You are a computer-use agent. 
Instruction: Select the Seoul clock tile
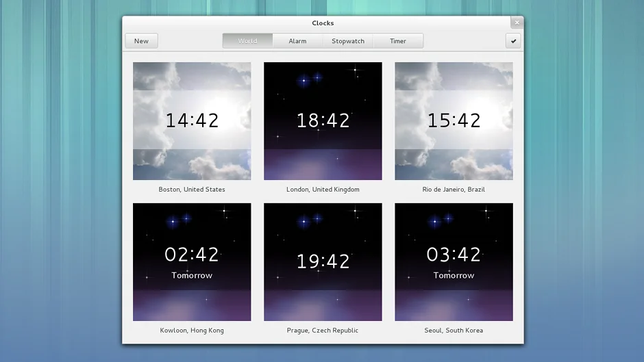coord(454,262)
